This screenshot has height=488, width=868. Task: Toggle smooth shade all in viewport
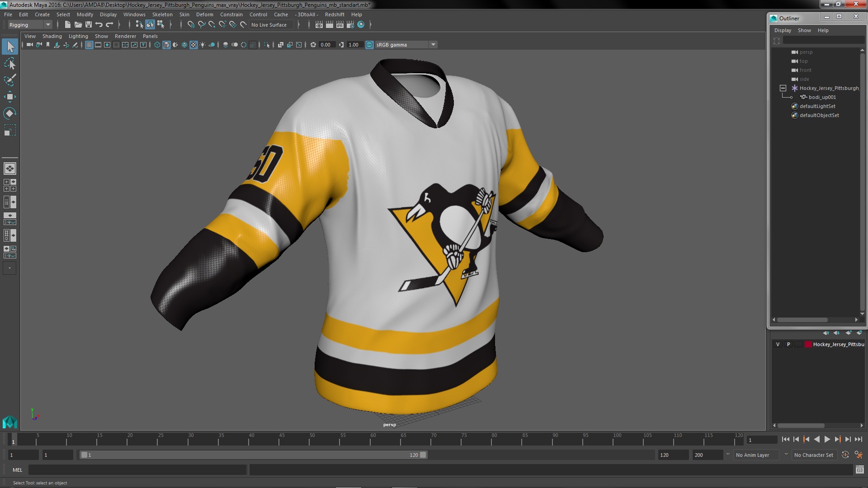(x=166, y=45)
